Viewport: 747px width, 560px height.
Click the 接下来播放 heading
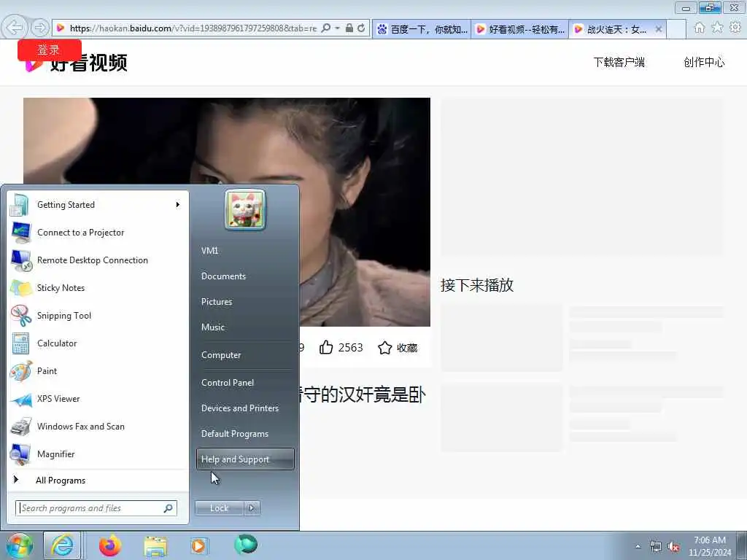477,285
